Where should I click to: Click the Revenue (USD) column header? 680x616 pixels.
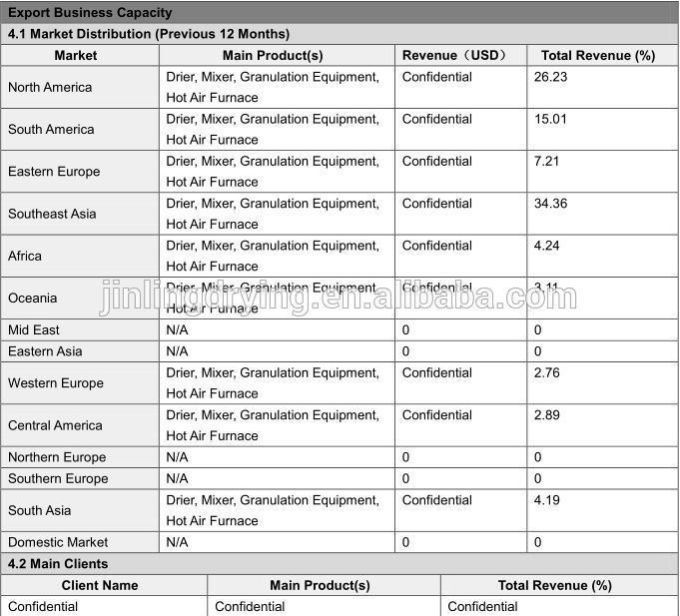point(454,55)
